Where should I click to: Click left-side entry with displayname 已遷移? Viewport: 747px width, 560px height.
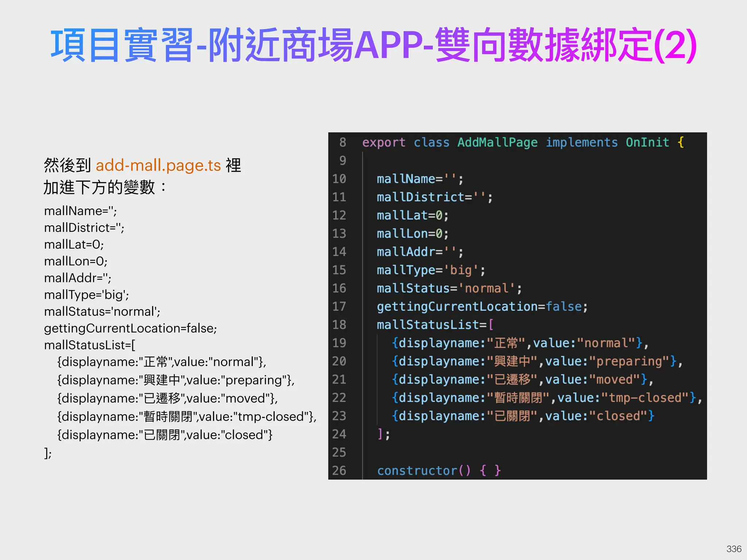[167, 398]
